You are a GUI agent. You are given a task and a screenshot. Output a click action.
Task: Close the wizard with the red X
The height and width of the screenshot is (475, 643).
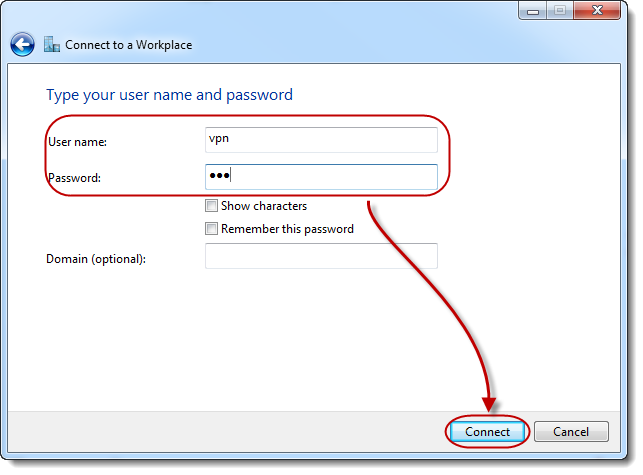pos(598,10)
